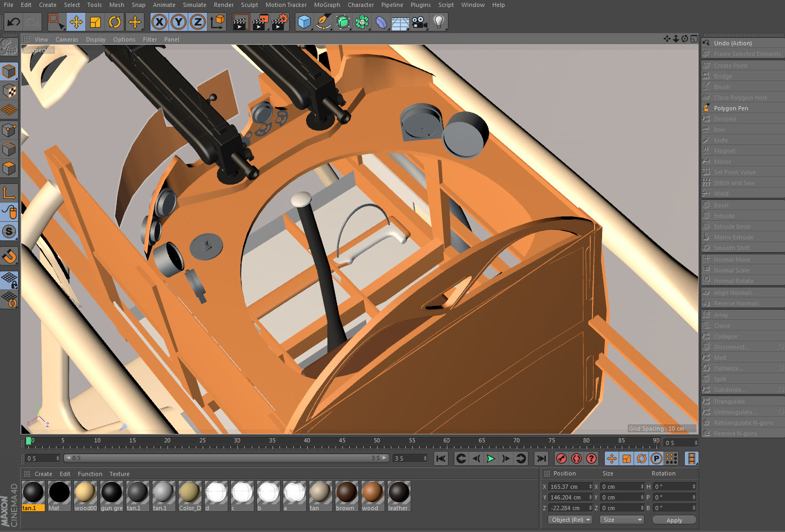This screenshot has width=785, height=532.
Task: Open the material manager Texture menu
Action: pos(119,474)
